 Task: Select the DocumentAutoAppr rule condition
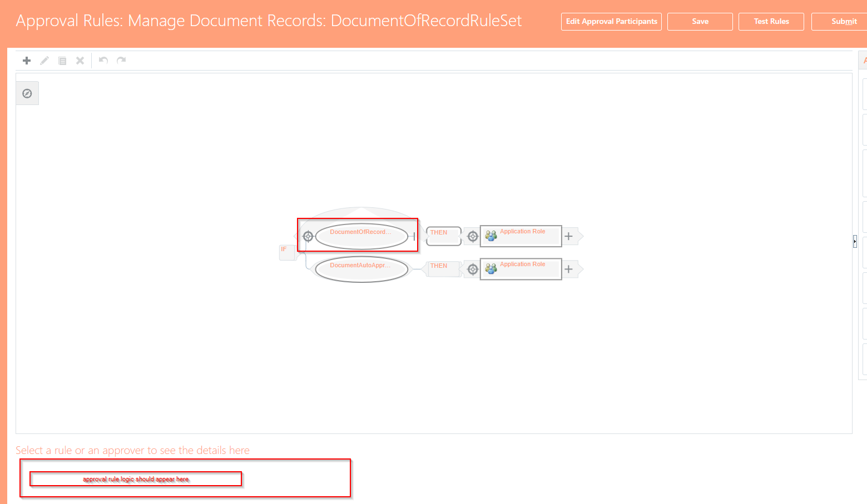click(361, 269)
